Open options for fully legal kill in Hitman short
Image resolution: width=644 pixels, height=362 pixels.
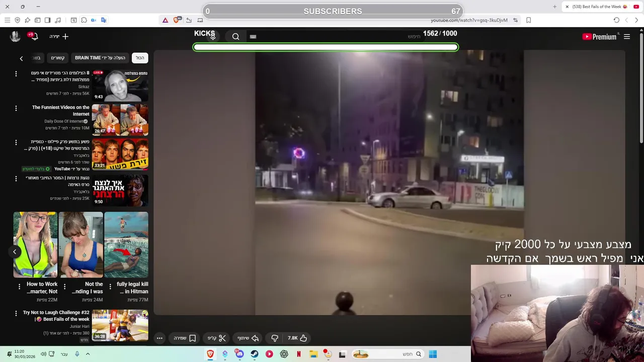point(110,287)
